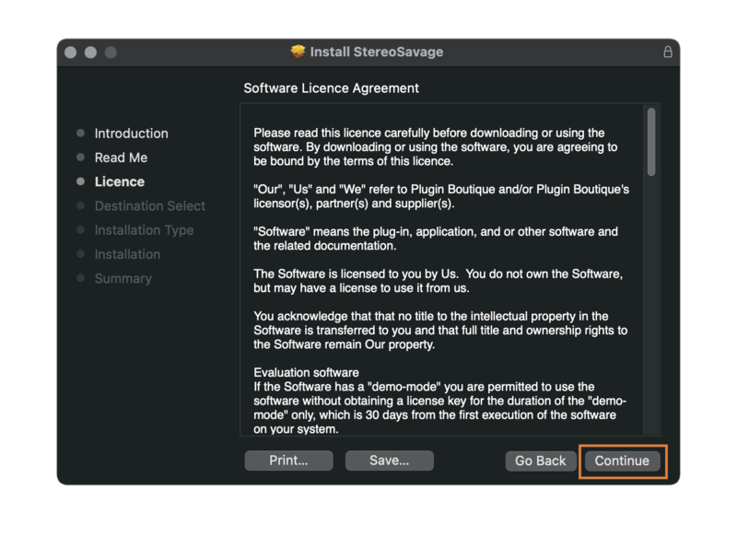Select the Read Me step
Viewport: 737px width, 560px height.
click(121, 157)
